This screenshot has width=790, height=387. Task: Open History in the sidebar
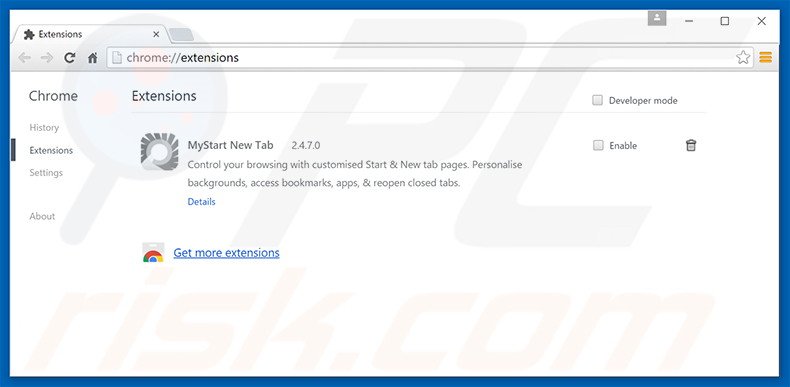pos(44,127)
